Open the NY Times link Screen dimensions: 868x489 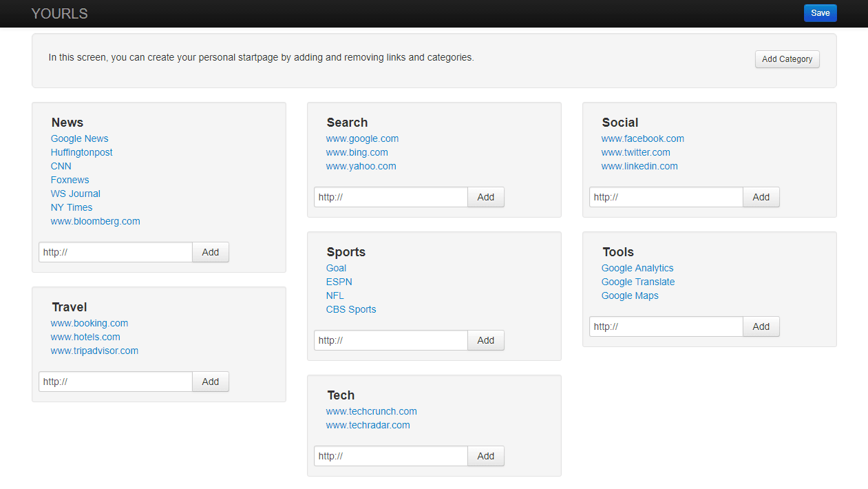coord(71,207)
